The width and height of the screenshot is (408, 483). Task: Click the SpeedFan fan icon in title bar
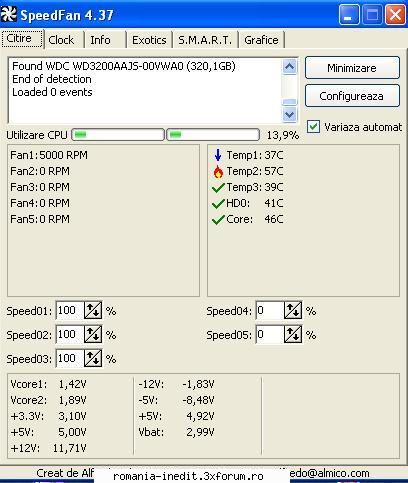click(8, 15)
